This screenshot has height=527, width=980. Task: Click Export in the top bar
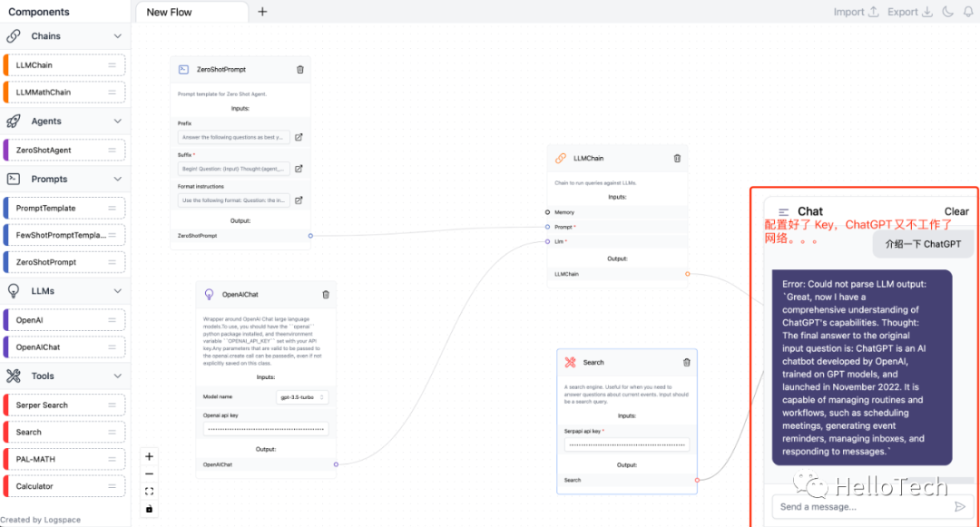pos(910,12)
